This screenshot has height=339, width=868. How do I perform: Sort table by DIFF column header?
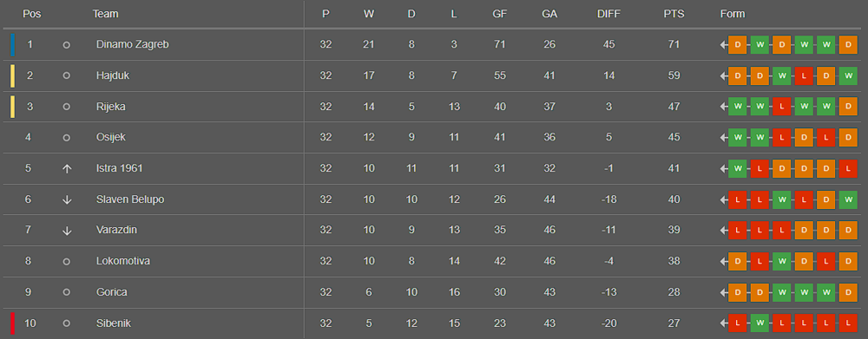pyautogui.click(x=608, y=15)
